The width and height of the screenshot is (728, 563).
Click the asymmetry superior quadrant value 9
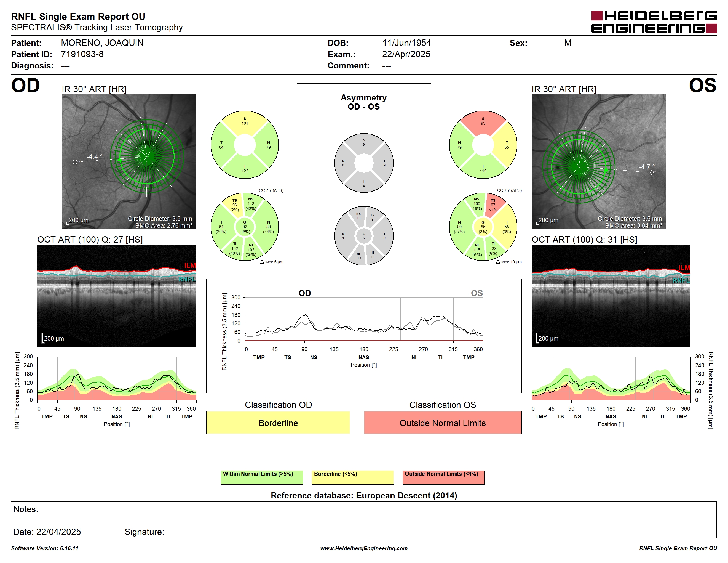(364, 144)
